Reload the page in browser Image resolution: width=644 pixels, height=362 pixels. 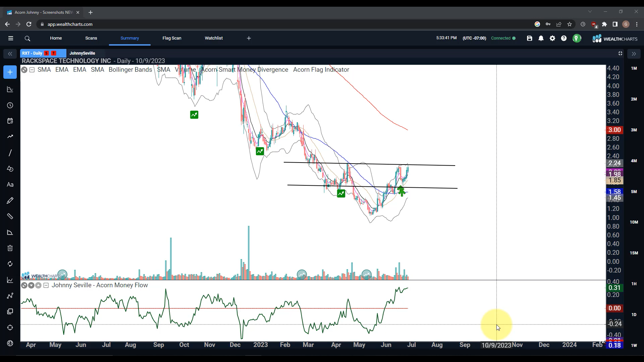point(29,24)
